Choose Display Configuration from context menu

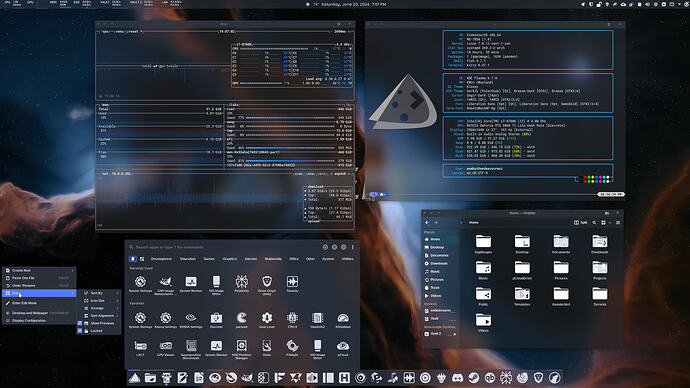[39, 321]
